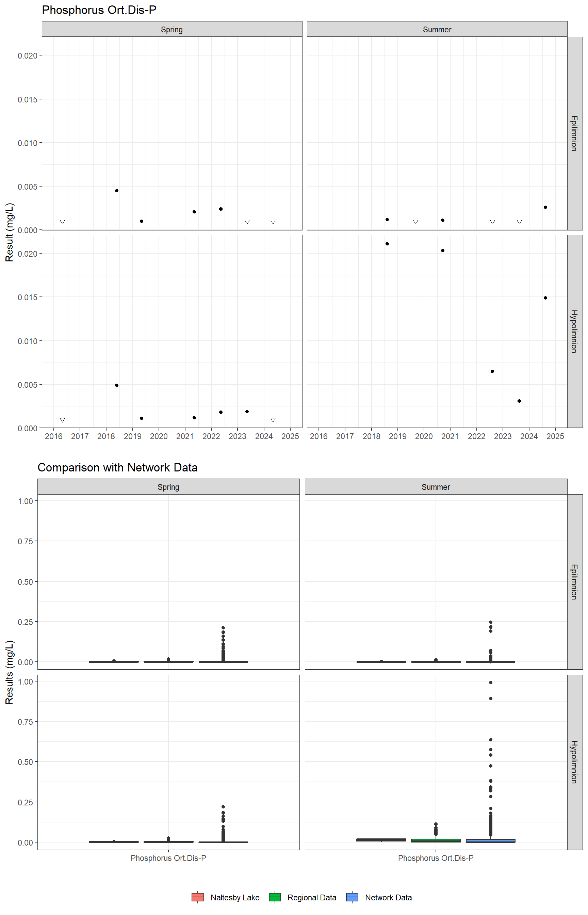588x915 pixels.
Task: Select the 'Naltesby Lake' legend label
Action: click(235, 897)
